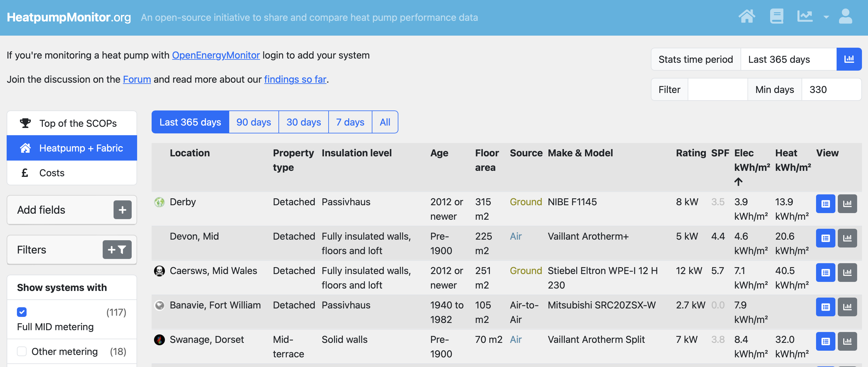868x367 pixels.
Task: Sort by Make & Model column header
Action: (580, 153)
